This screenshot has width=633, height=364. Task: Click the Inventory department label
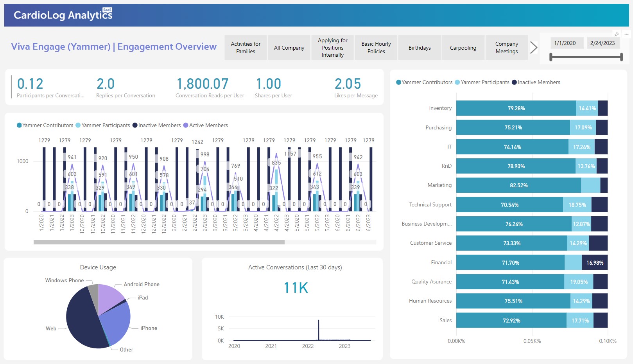440,108
